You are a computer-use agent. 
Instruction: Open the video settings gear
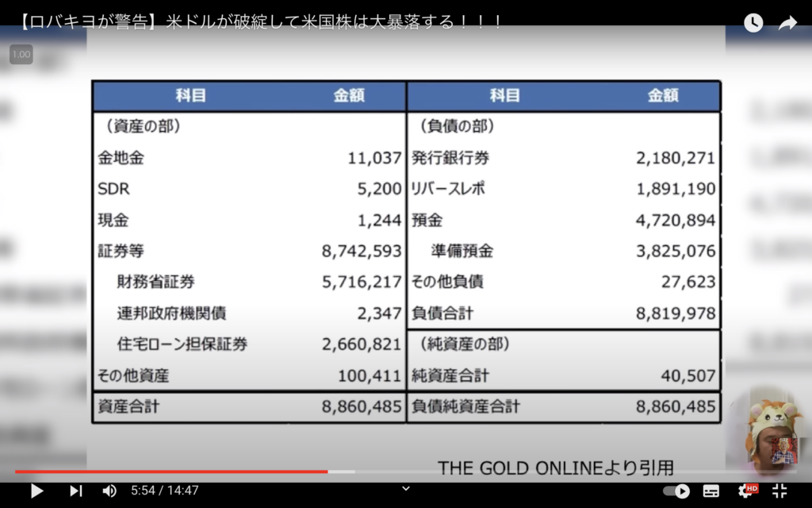pos(746,491)
